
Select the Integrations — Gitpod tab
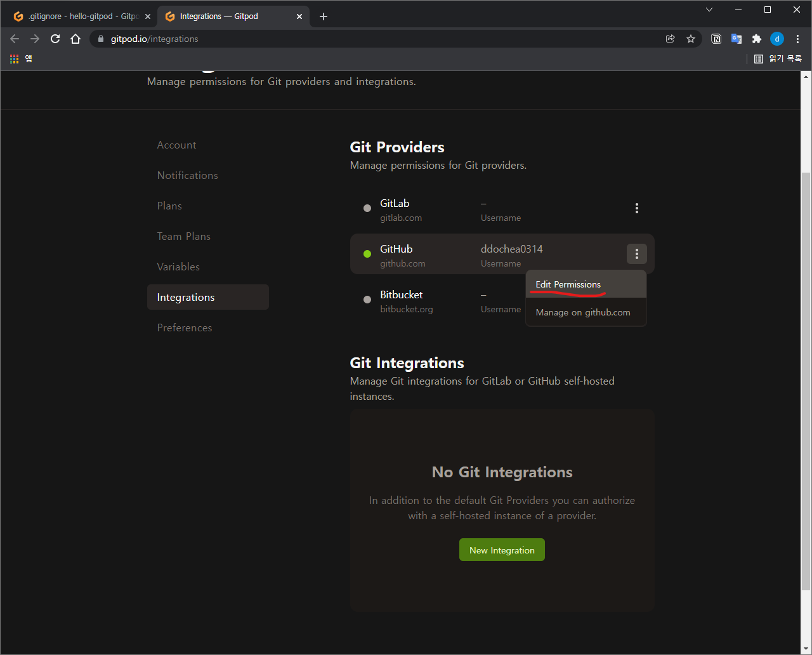[x=233, y=17]
